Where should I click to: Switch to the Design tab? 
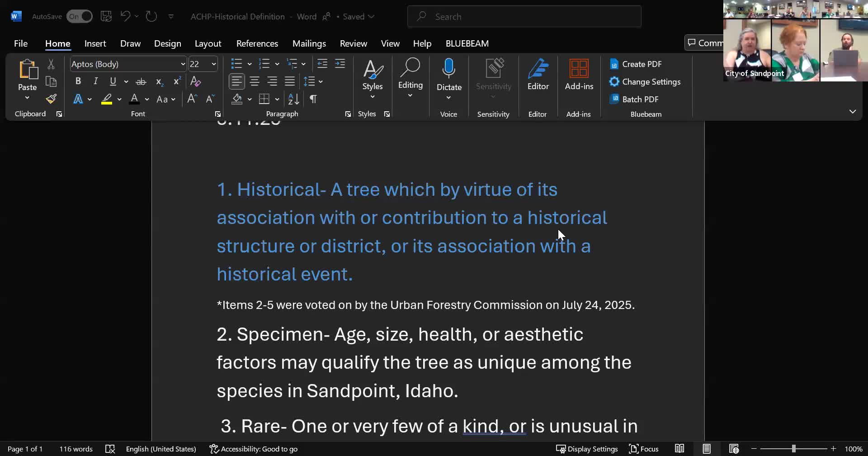(x=167, y=43)
